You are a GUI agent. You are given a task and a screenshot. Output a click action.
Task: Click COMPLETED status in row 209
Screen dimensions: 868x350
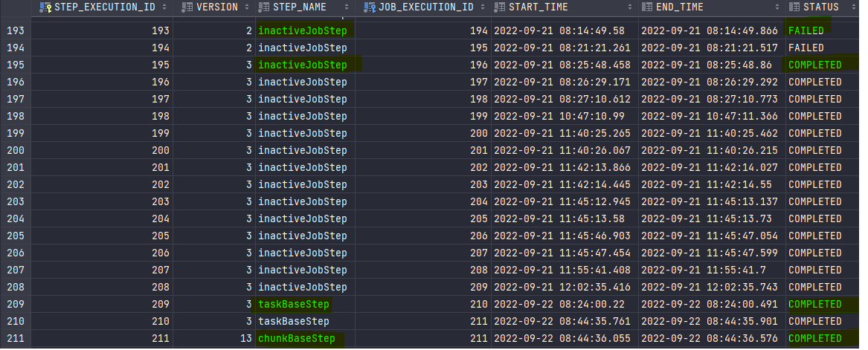(815, 304)
